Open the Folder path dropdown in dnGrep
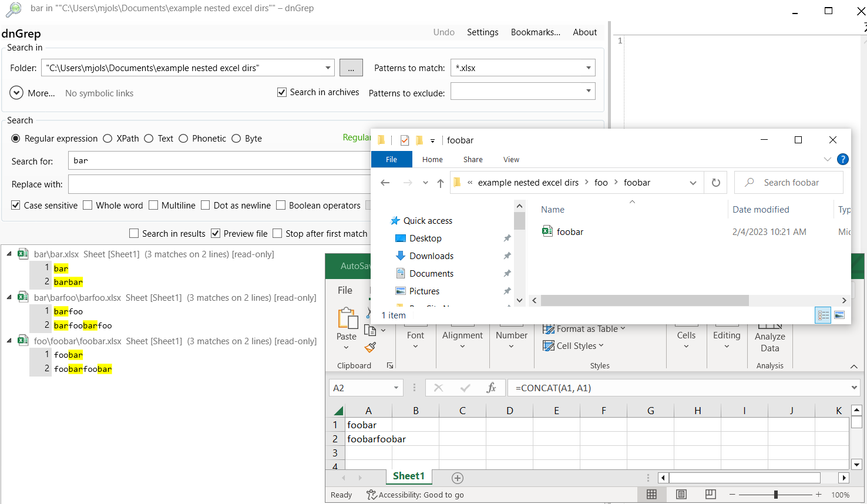This screenshot has width=867, height=504. (x=328, y=68)
